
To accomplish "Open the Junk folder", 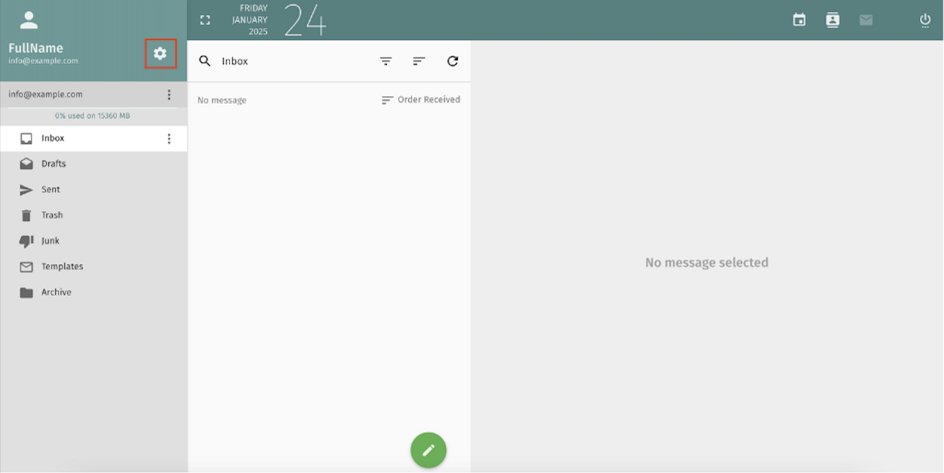I will coord(93,241).
